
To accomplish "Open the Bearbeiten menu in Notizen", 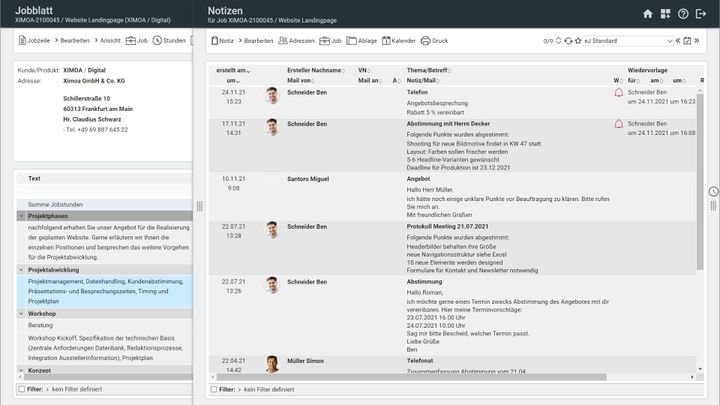I will (x=256, y=40).
